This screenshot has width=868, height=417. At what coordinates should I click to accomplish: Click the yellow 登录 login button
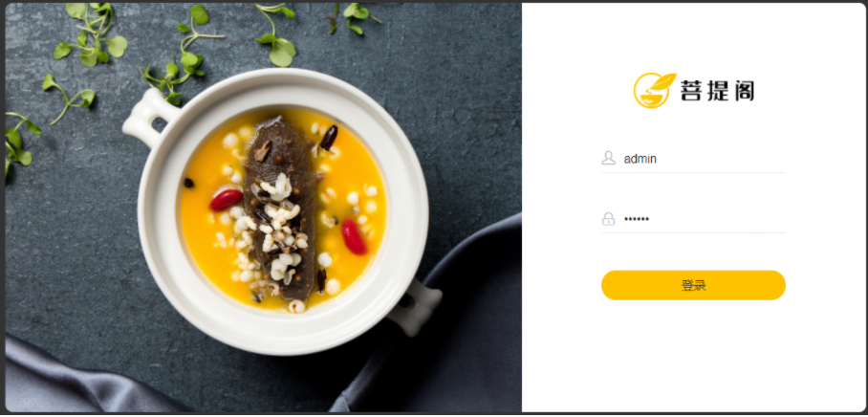(693, 285)
